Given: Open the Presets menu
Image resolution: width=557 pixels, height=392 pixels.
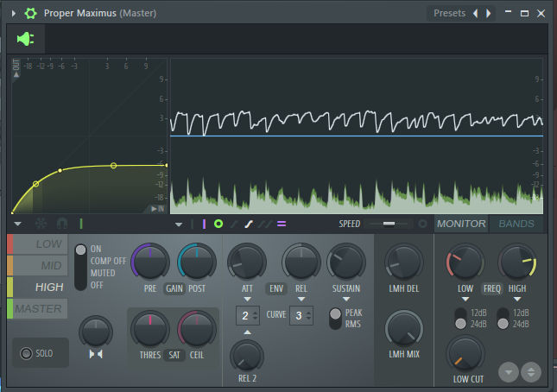Looking at the screenshot, I should point(449,14).
